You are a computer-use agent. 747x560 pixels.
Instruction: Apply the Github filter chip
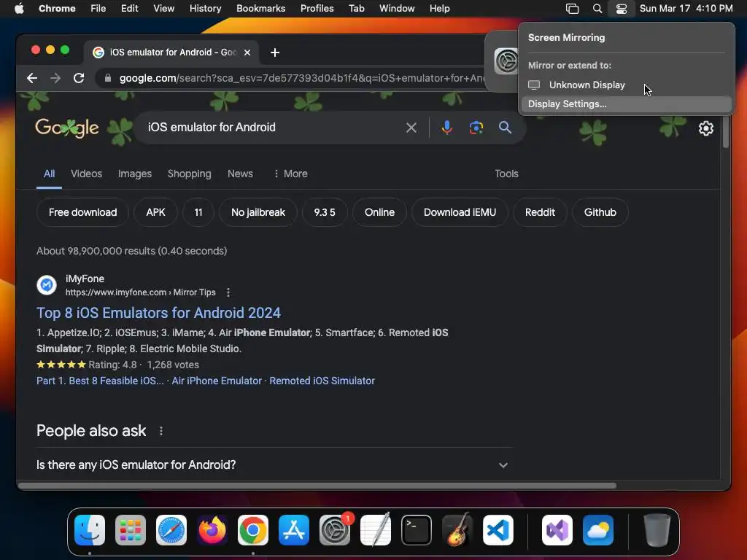600,212
